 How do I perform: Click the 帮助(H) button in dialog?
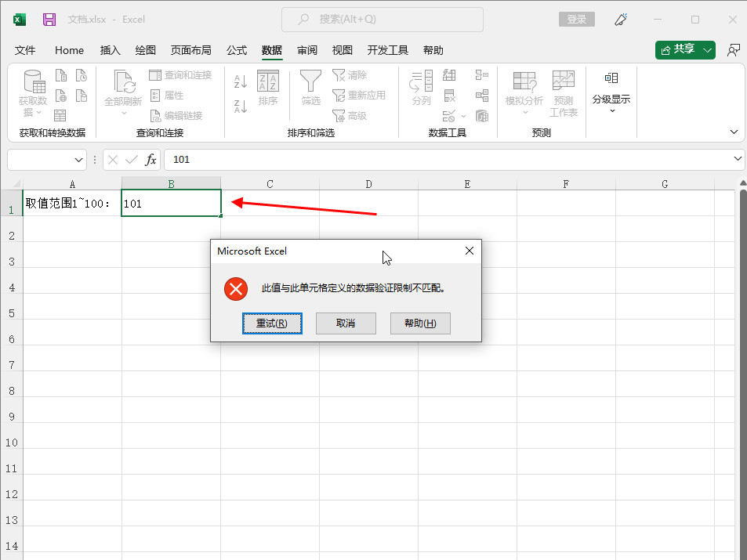point(420,323)
